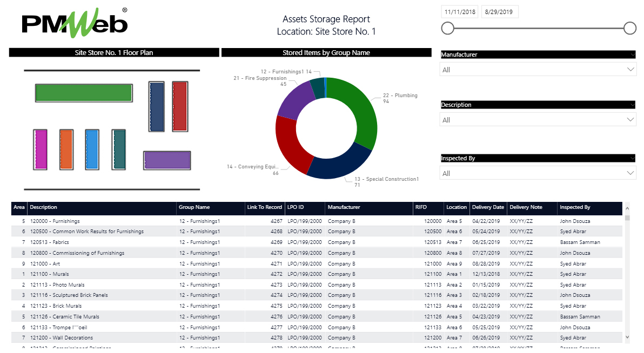Click the Description column header
This screenshot has height=353, width=644.
pos(43,208)
